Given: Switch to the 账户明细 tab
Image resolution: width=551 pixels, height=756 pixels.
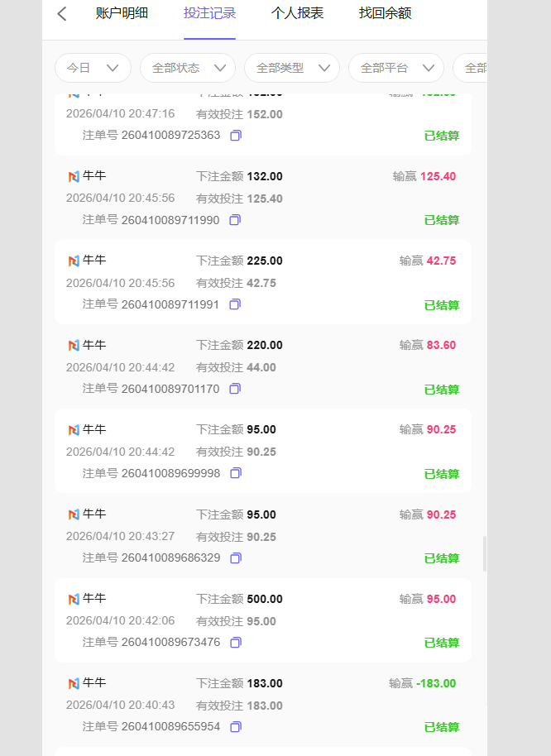Looking at the screenshot, I should (122, 13).
